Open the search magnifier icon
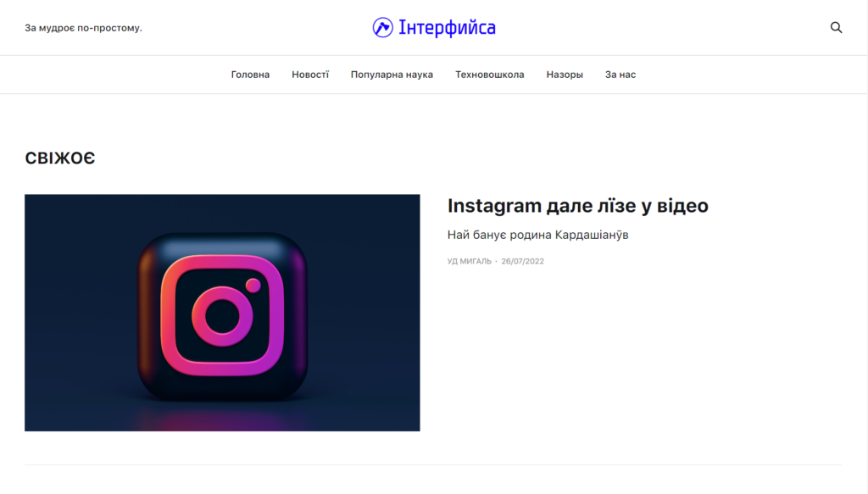The image size is (868, 494). [836, 28]
